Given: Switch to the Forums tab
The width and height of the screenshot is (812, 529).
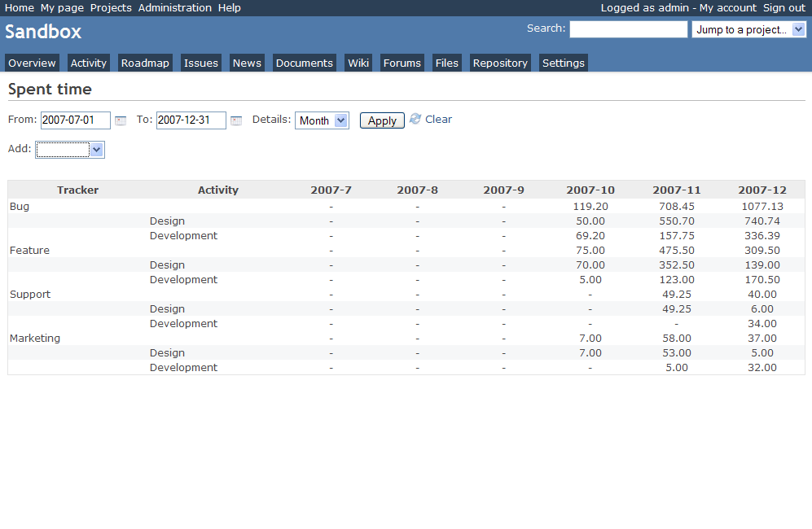Looking at the screenshot, I should [x=402, y=63].
